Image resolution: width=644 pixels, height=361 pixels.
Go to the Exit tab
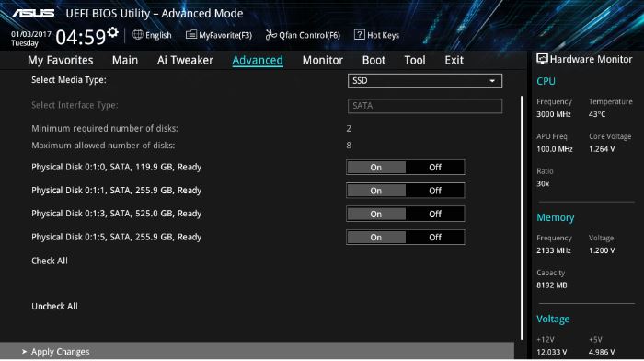coord(454,60)
